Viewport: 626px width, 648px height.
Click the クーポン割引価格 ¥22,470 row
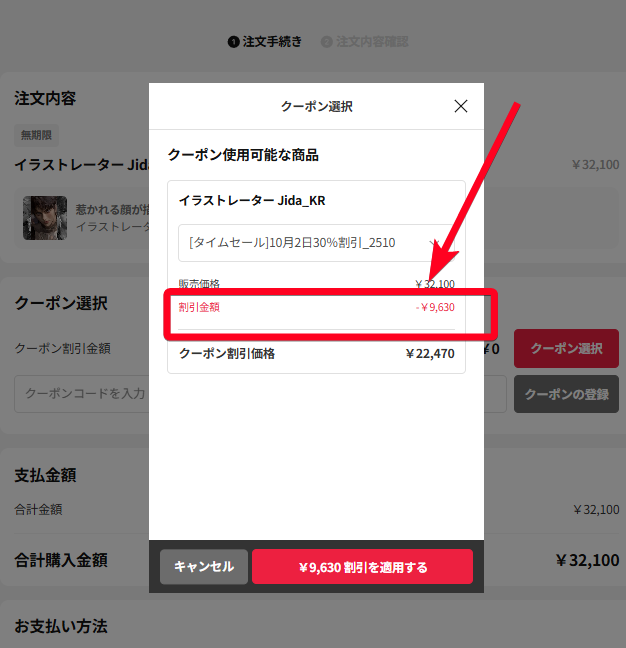(316, 353)
